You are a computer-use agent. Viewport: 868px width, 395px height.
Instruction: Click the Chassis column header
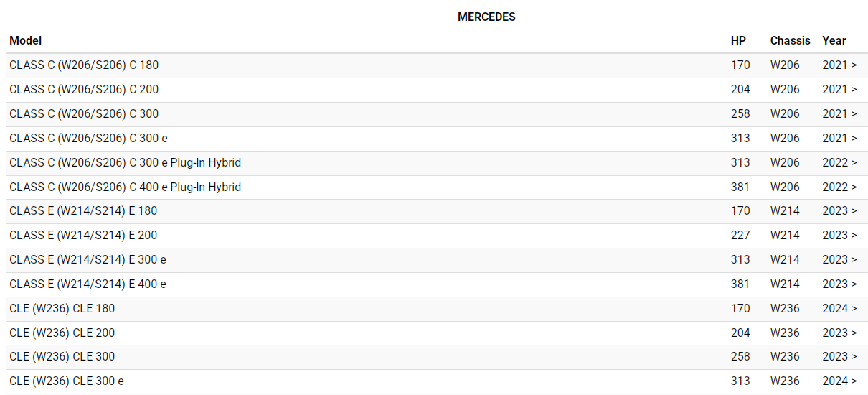click(x=790, y=40)
